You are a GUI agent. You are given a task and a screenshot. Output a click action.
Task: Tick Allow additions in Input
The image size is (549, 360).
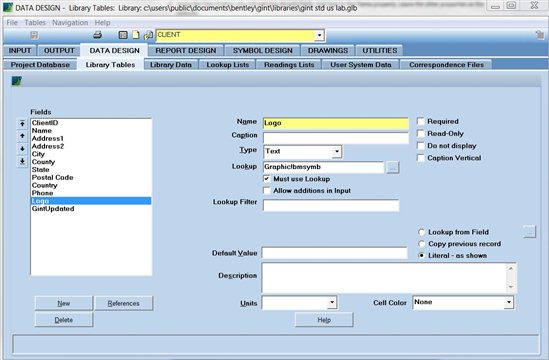pos(267,191)
